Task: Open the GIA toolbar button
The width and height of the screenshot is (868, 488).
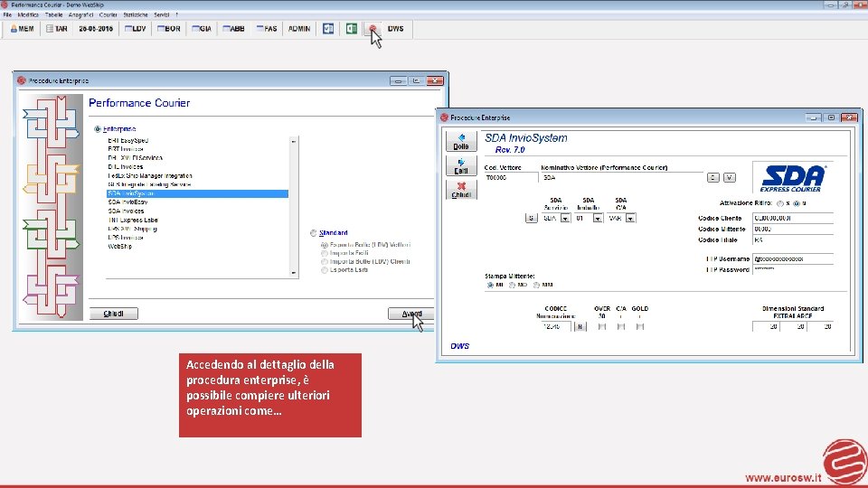Action: coord(202,29)
